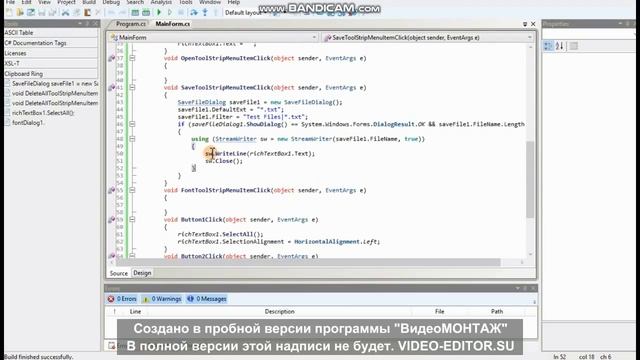
Task: Collapse the SaveToolStripMenuItemClick method fold
Action: pos(132,87)
